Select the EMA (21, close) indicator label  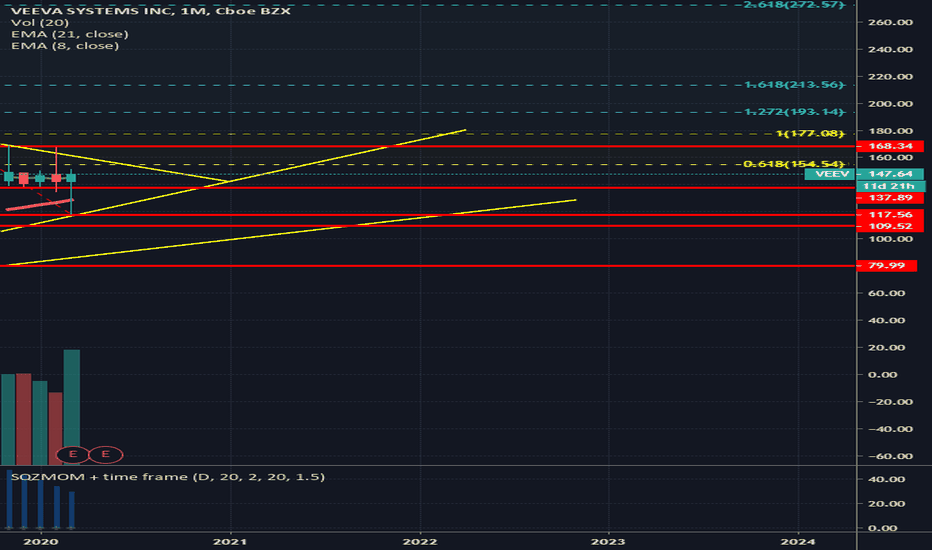pyautogui.click(x=70, y=34)
